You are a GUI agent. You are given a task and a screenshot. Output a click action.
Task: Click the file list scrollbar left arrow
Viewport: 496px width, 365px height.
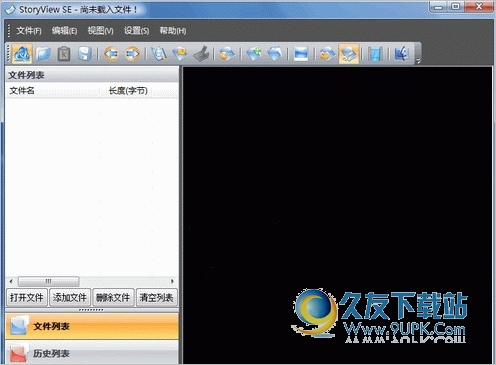click(x=11, y=281)
